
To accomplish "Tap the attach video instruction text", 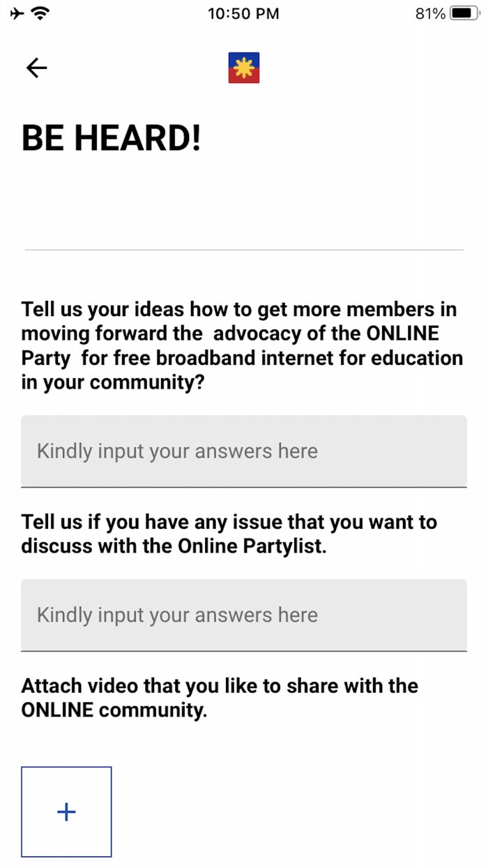I will [219, 697].
